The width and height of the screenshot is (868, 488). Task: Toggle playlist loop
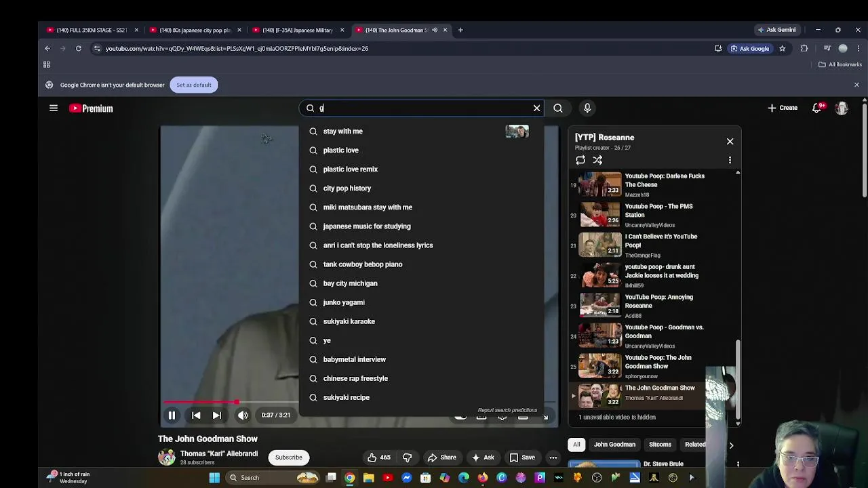tap(580, 160)
